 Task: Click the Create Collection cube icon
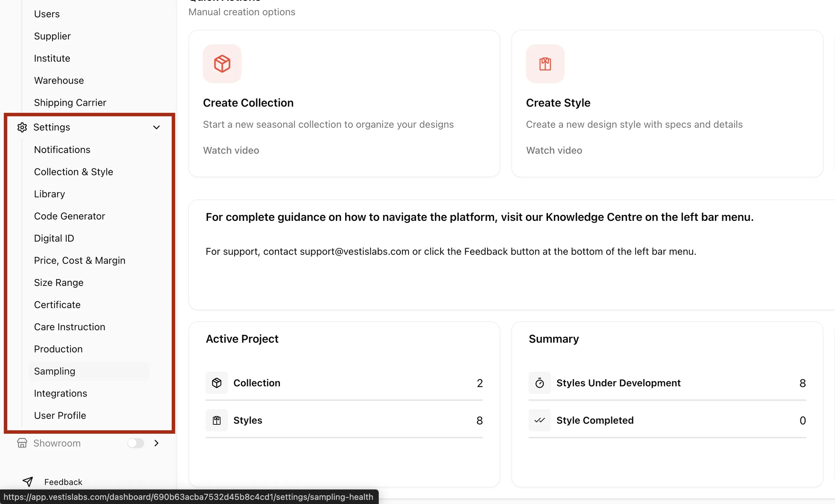[222, 64]
